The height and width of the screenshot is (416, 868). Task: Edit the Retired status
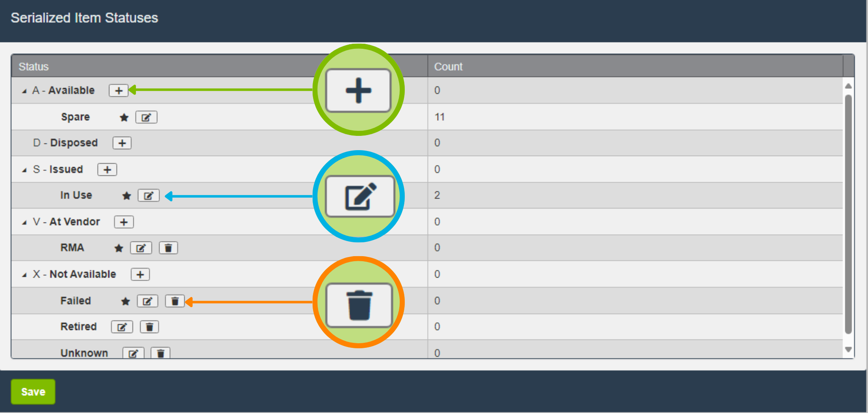pos(122,327)
